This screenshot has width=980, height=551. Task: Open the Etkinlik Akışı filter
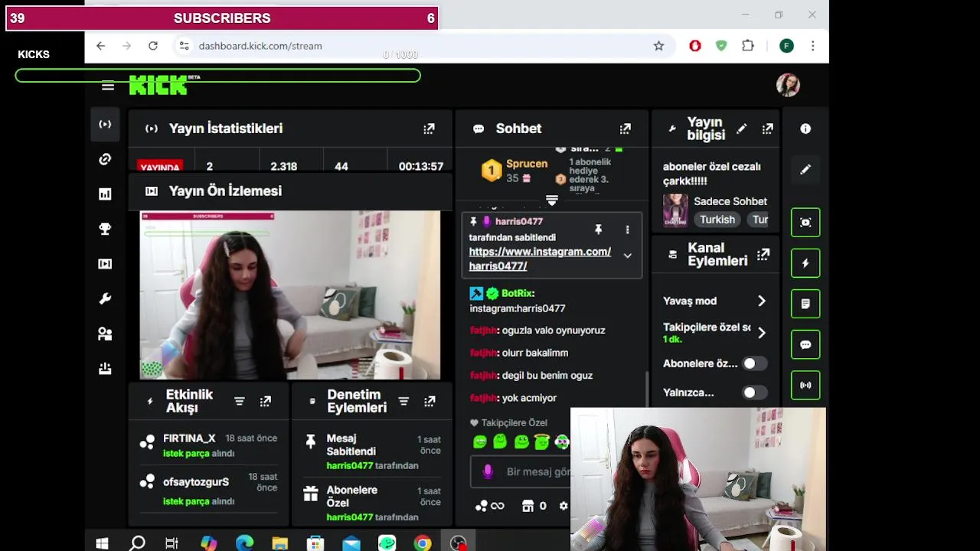[x=239, y=401]
